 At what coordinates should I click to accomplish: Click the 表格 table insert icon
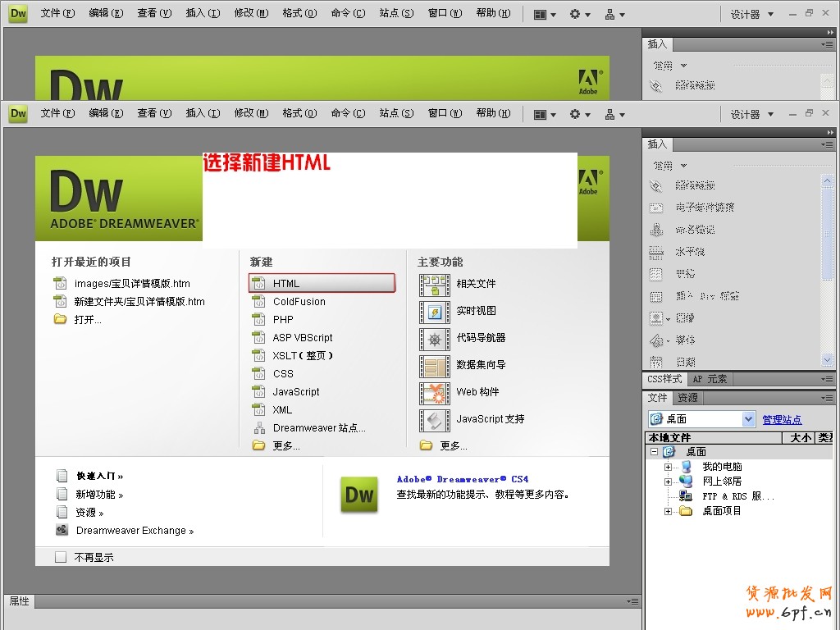click(x=655, y=274)
